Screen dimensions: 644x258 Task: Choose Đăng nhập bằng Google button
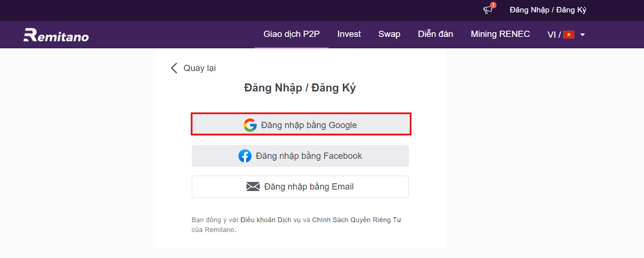tap(301, 124)
